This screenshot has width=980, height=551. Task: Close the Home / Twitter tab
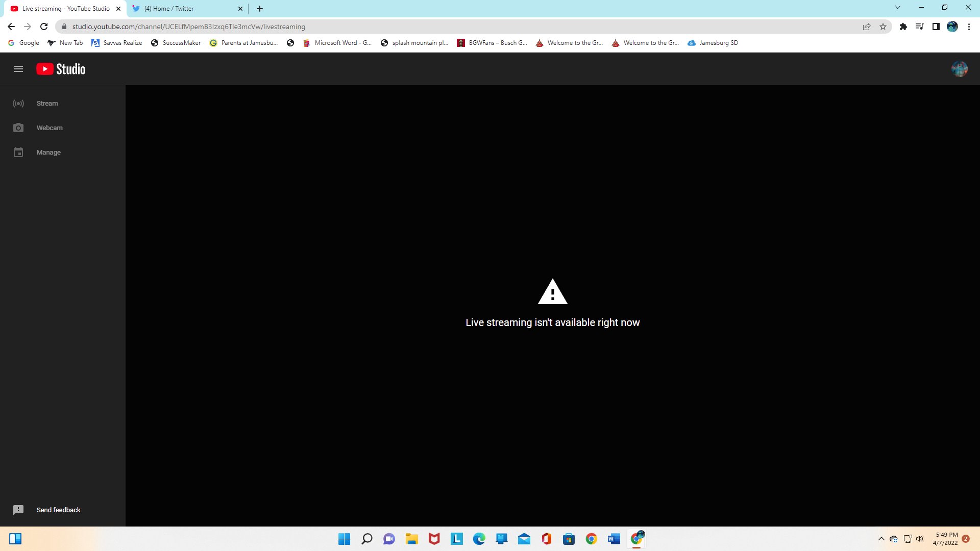click(240, 9)
